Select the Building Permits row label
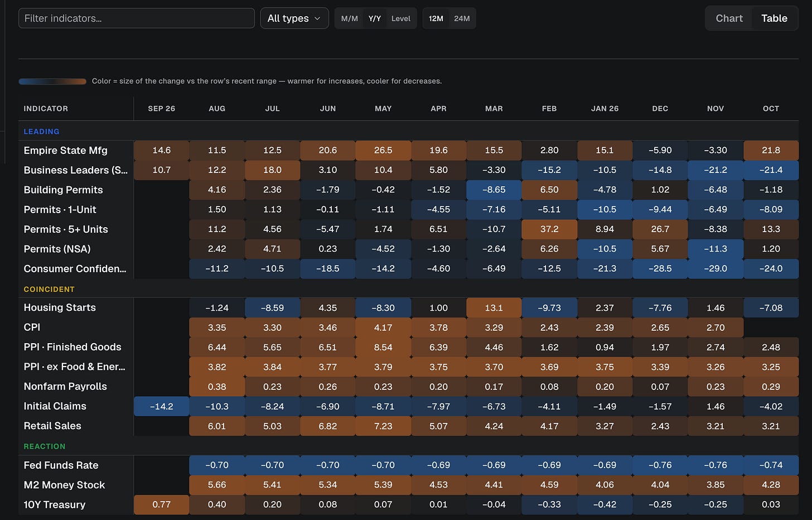812x520 pixels. coord(63,190)
